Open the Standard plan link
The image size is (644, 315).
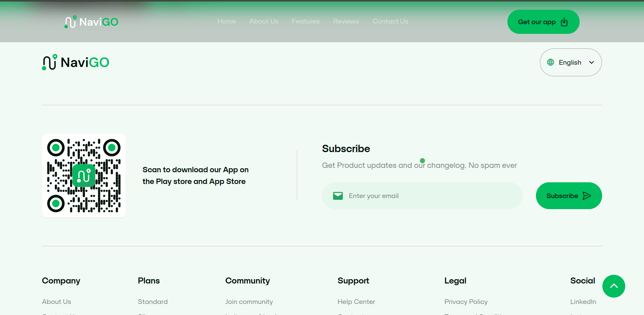153,302
